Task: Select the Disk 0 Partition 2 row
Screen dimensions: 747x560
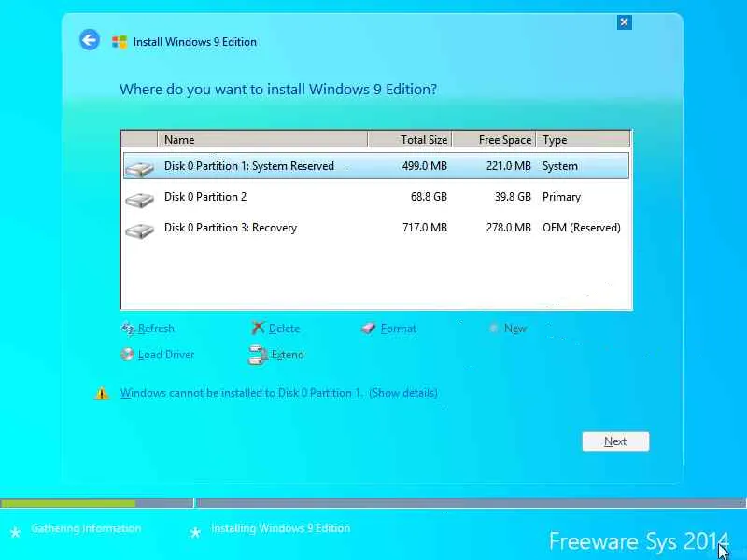Action: click(x=376, y=197)
